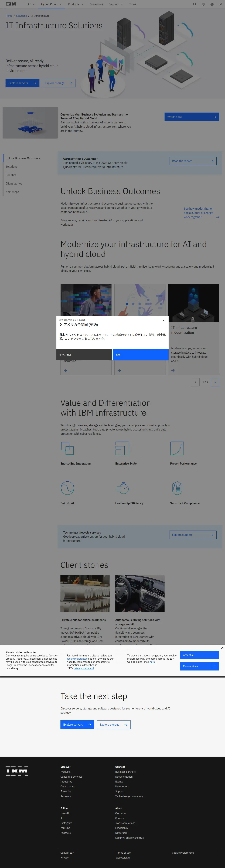The height and width of the screenshot is (868, 225).
Task: Click More options cookie button
Action: tap(199, 666)
